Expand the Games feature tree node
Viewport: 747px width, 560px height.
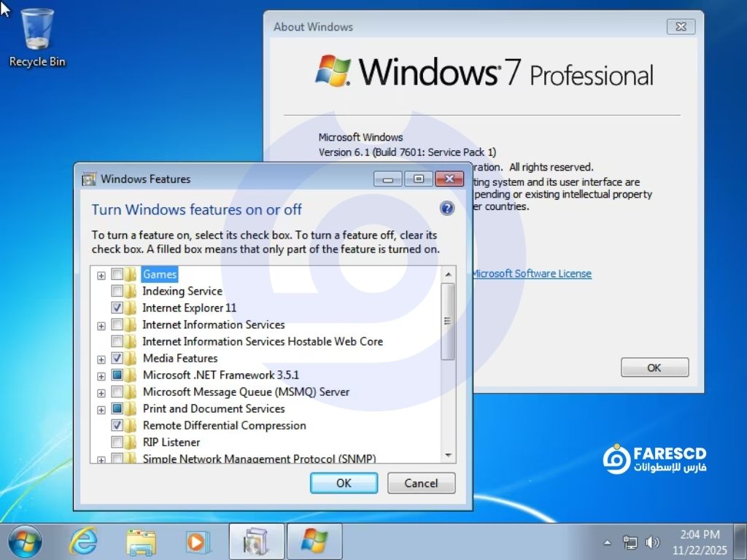click(101, 275)
